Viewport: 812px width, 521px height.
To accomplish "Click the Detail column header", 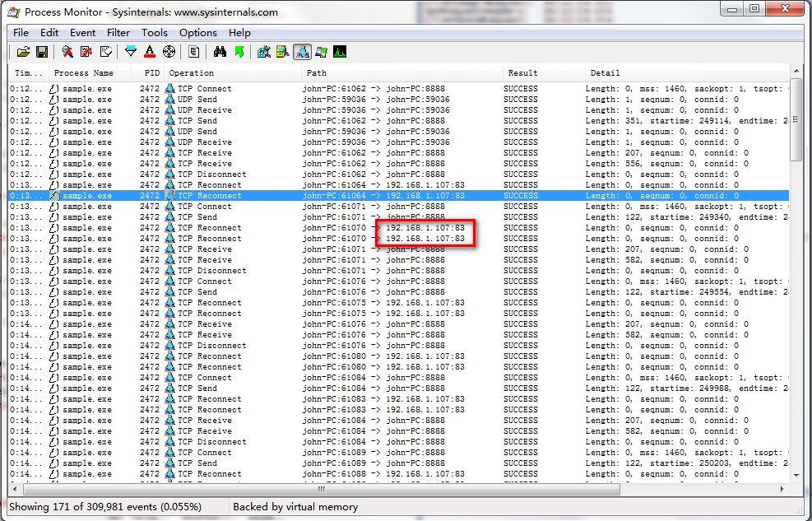I will pos(687,73).
